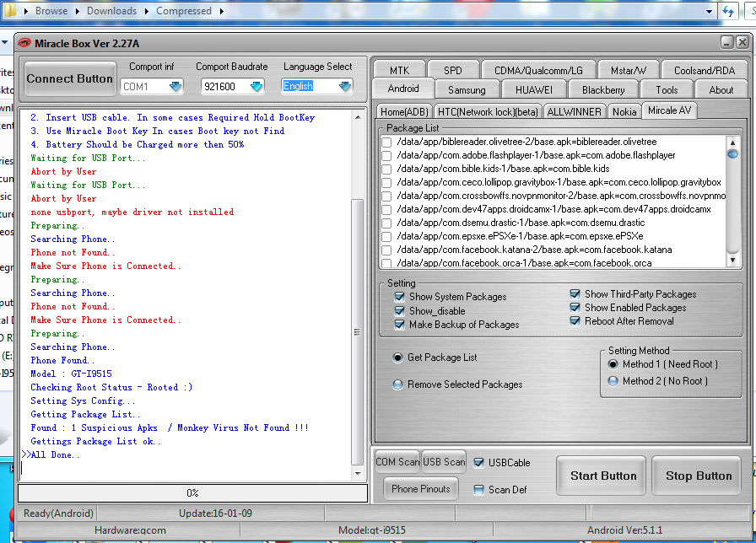Click the refresh icon in Explorer address bar
Viewport: 756px width, 543px height.
click(728, 11)
